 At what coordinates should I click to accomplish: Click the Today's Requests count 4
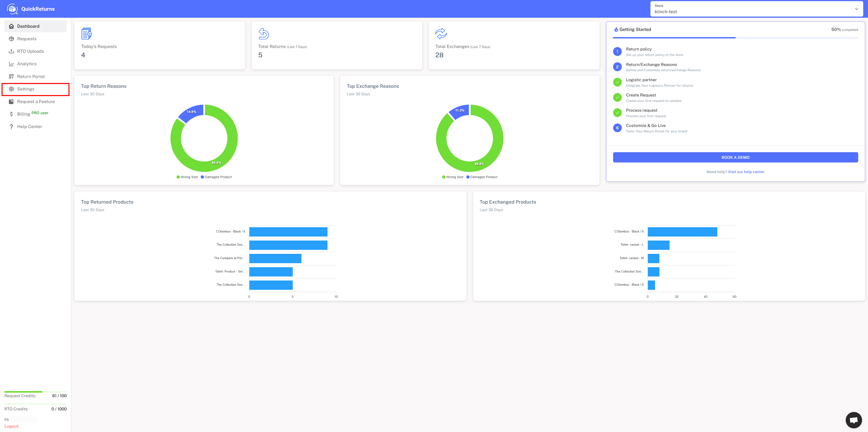(83, 55)
